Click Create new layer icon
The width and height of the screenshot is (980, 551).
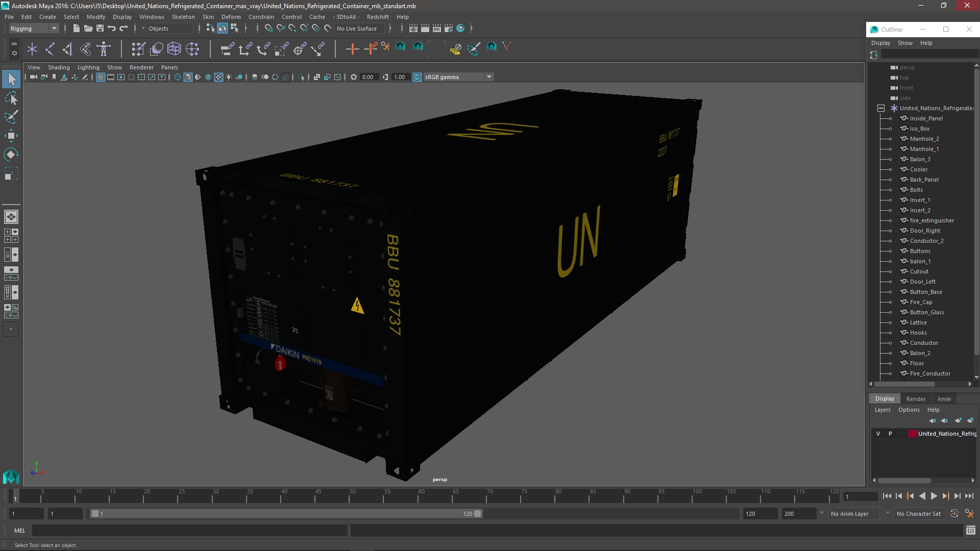point(958,420)
